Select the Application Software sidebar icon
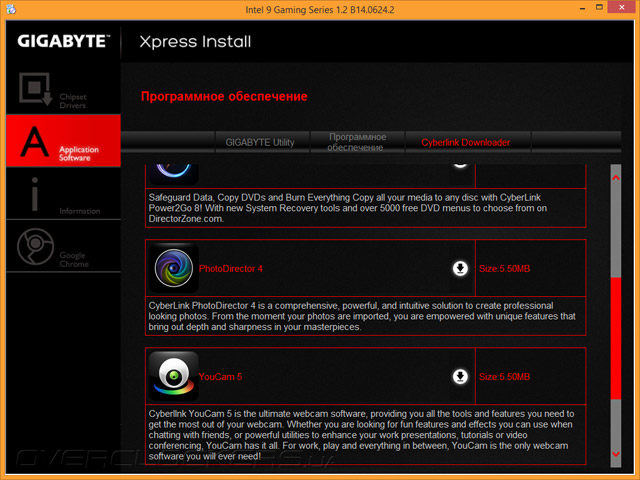The width and height of the screenshot is (640, 480). [x=35, y=141]
